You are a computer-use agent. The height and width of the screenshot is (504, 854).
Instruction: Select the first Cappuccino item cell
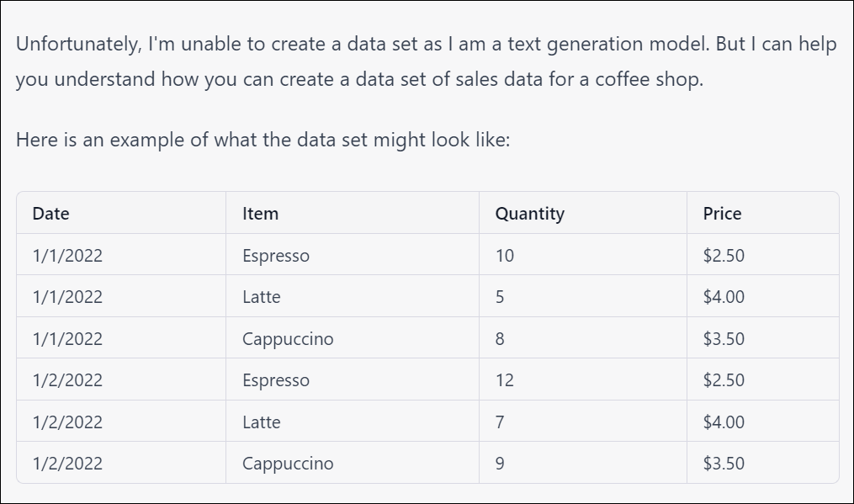tap(288, 339)
